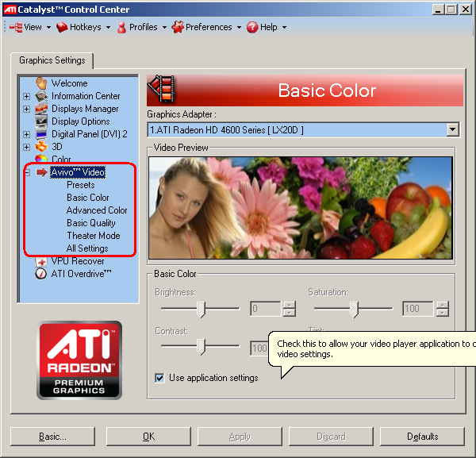Select Theater Mode in the tree

tap(94, 236)
